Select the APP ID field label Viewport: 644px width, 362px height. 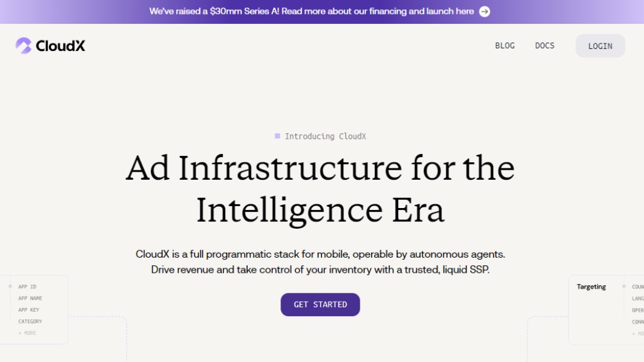point(27,287)
